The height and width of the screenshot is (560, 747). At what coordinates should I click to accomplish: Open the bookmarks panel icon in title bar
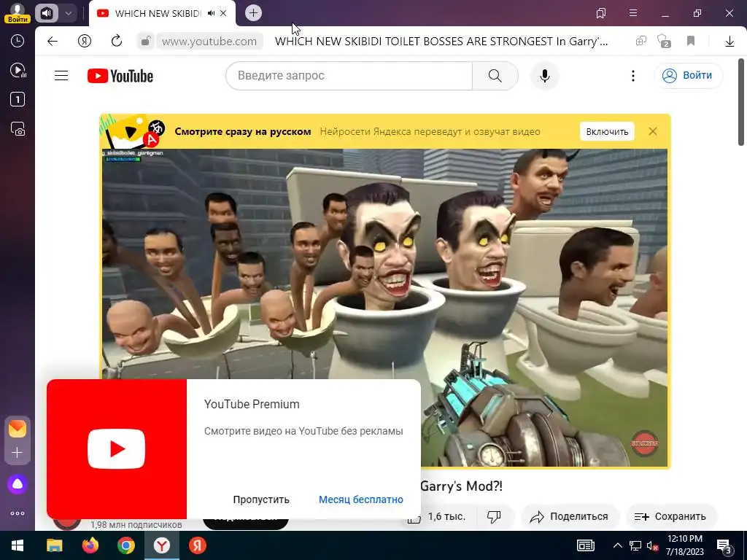(x=601, y=13)
